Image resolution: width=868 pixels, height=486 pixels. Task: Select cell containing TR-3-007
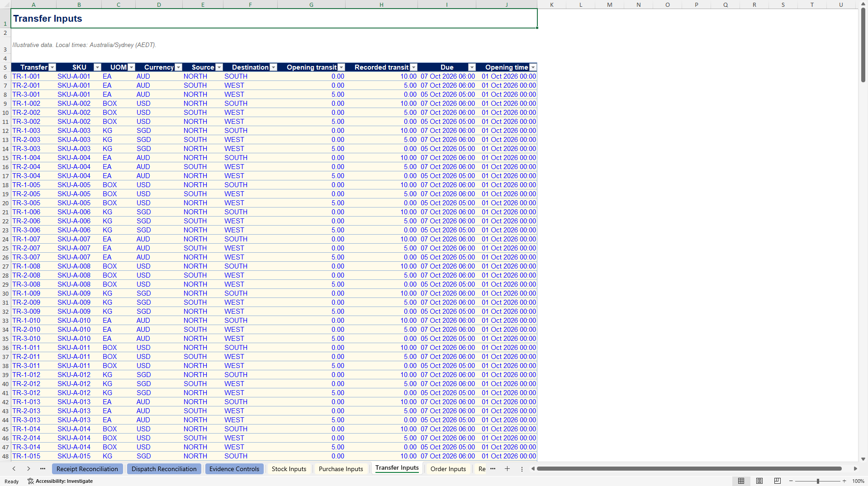pos(33,257)
